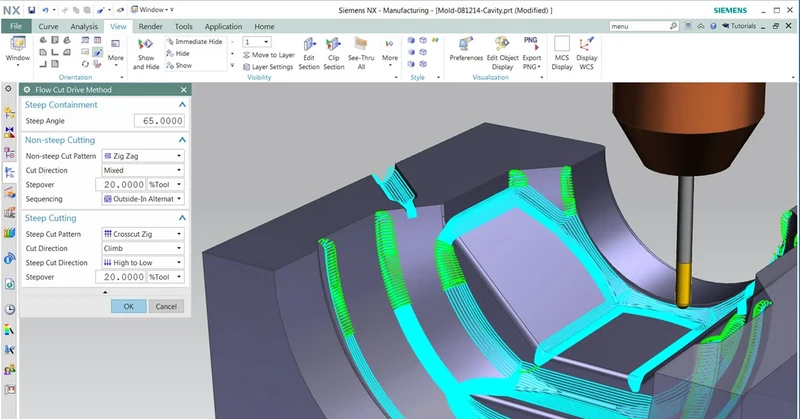Image resolution: width=800 pixels, height=419 pixels.
Task: Open Show and Hide tool
Action: pos(146,53)
